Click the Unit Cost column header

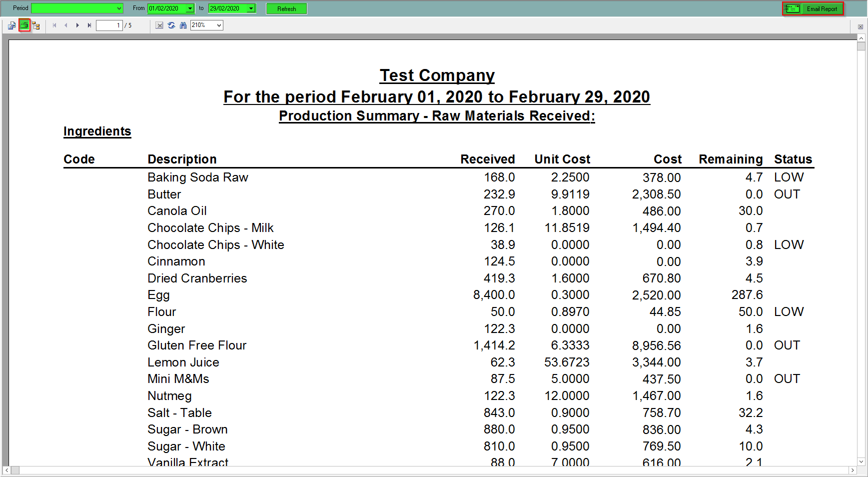click(562, 159)
